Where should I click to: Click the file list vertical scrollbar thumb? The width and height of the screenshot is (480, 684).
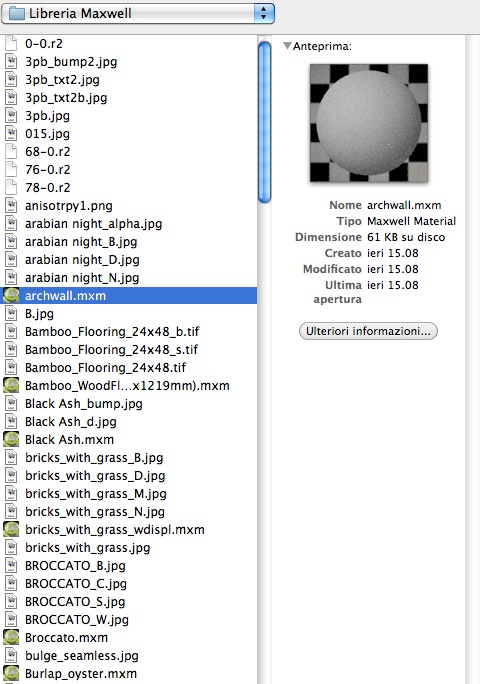pos(264,122)
